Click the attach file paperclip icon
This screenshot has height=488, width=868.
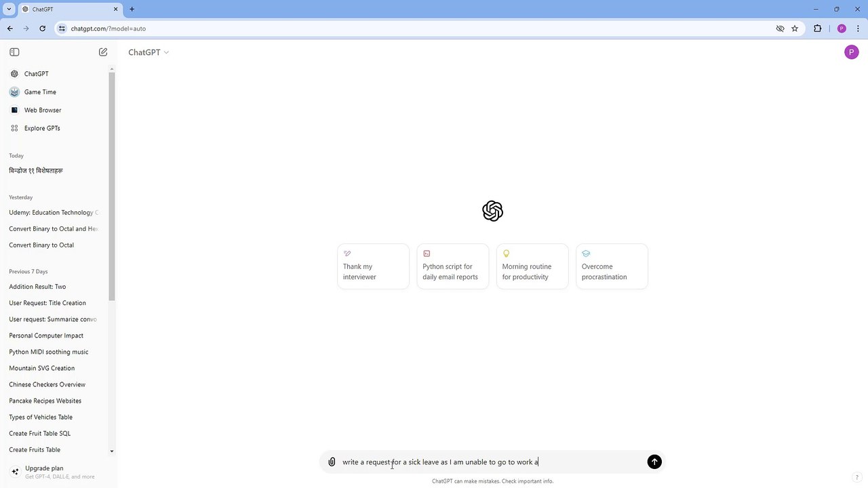pos(332,462)
